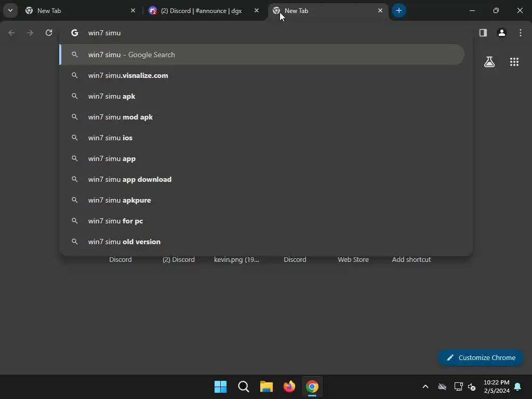Choose suggestion 'win7 simu for pc'
Image resolution: width=532 pixels, height=399 pixels.
(262, 221)
